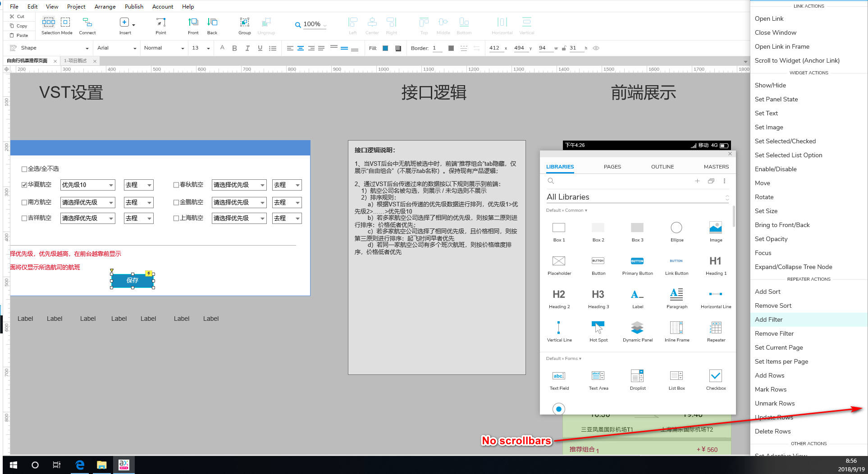Image resolution: width=868 pixels, height=474 pixels.
Task: Open Microsoft Edge from the taskbar
Action: coord(80,465)
